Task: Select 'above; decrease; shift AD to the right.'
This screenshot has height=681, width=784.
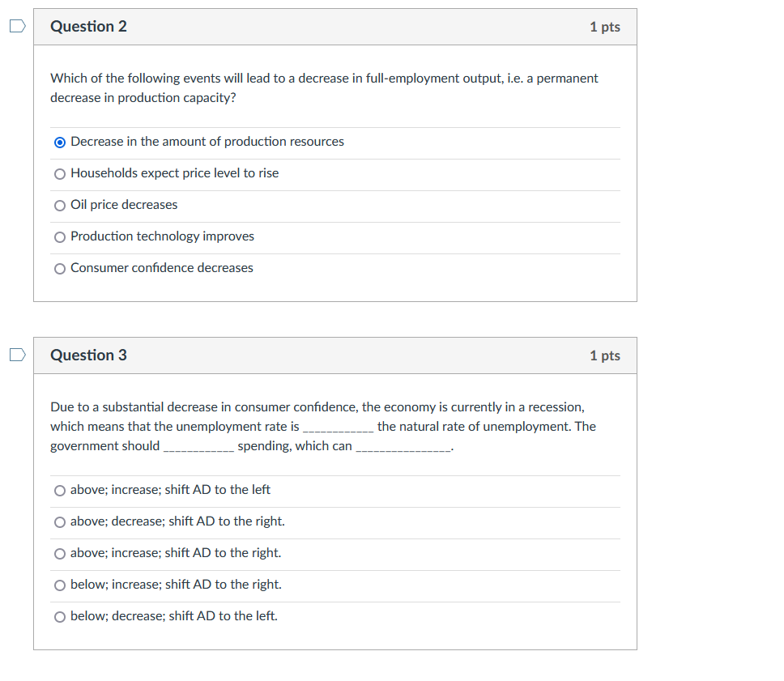Action: [60, 521]
